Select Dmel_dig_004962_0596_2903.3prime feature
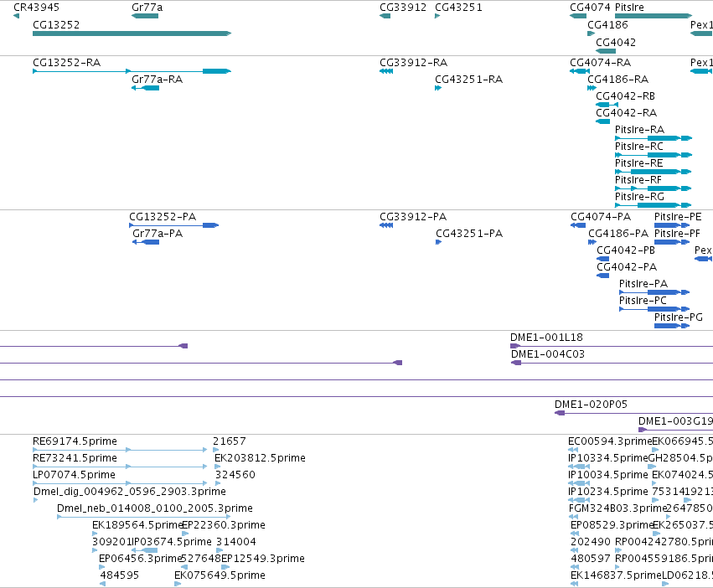 pos(36,500)
